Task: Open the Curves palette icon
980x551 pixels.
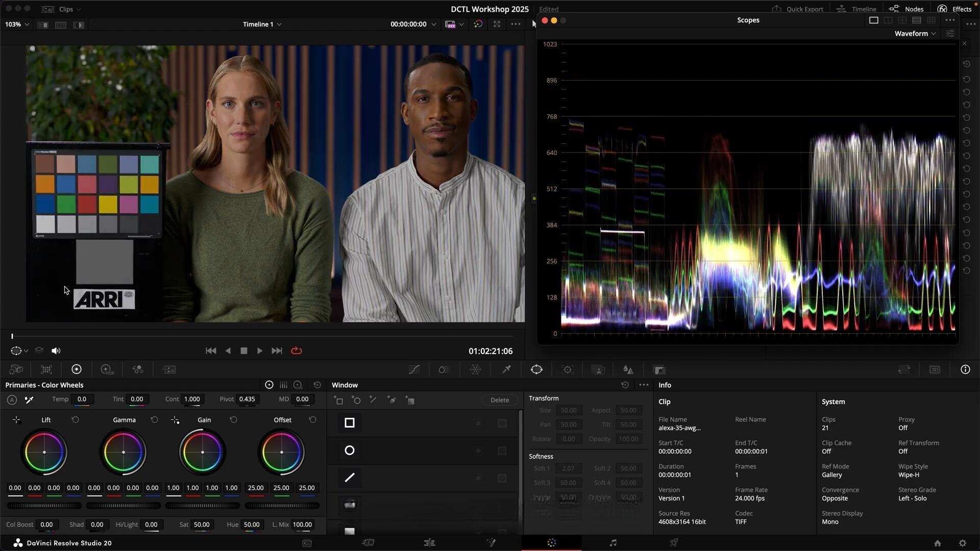Action: [414, 370]
